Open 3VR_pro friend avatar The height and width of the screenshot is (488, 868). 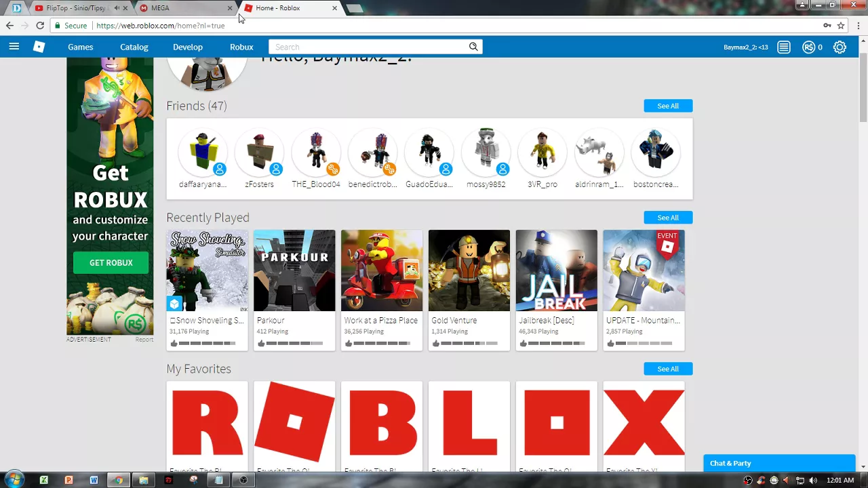542,152
